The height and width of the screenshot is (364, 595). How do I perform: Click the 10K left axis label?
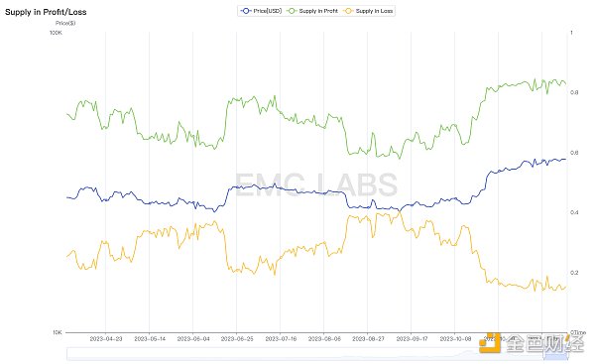pyautogui.click(x=57, y=332)
